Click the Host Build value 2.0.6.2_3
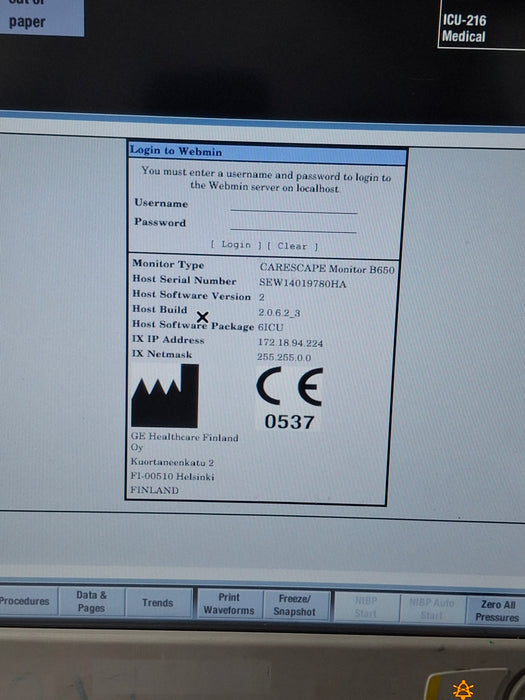The width and height of the screenshot is (525, 700). click(279, 312)
